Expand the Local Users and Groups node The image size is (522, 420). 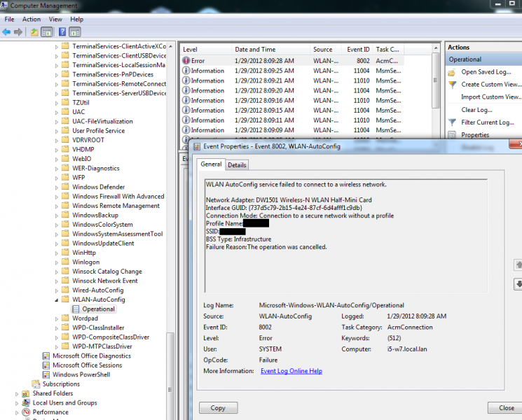click(x=17, y=403)
